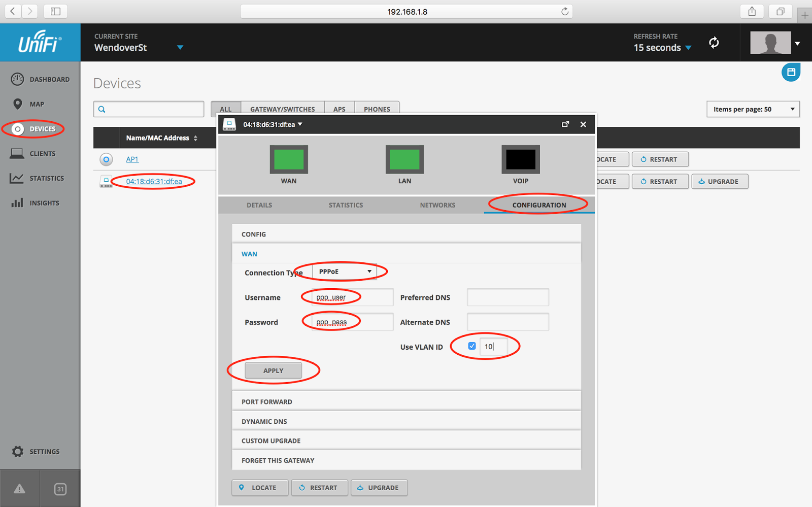The height and width of the screenshot is (507, 812).
Task: Open the Statistics chart icon
Action: 17,178
